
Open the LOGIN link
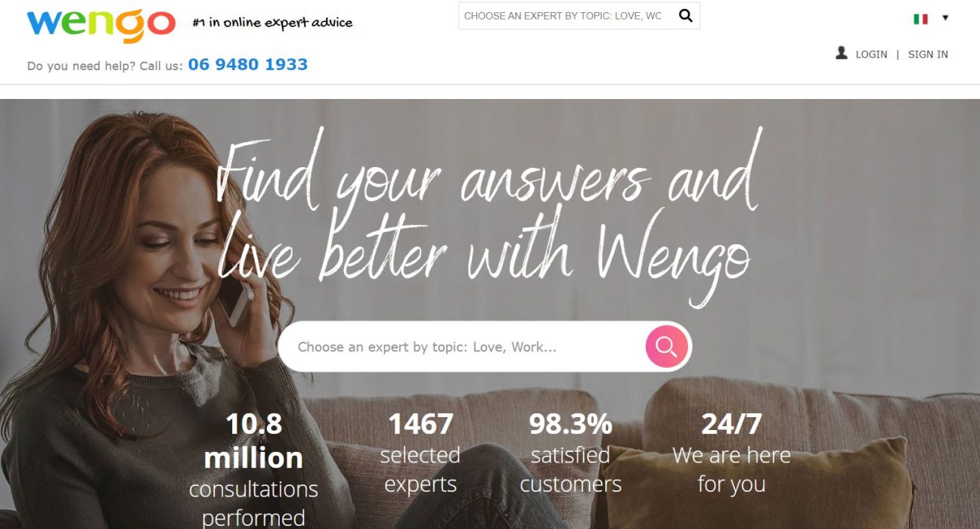point(871,54)
